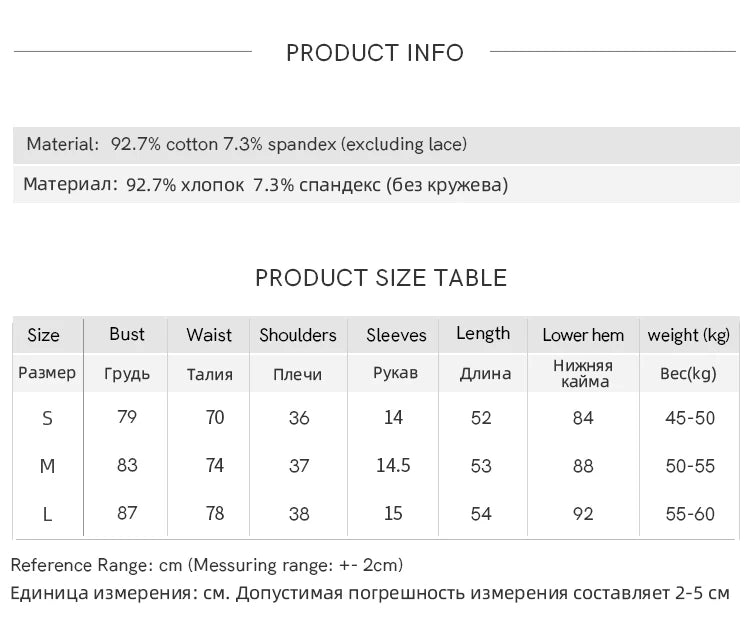
Task: Click the 14.5 sleeves value for M
Action: pyautogui.click(x=393, y=465)
